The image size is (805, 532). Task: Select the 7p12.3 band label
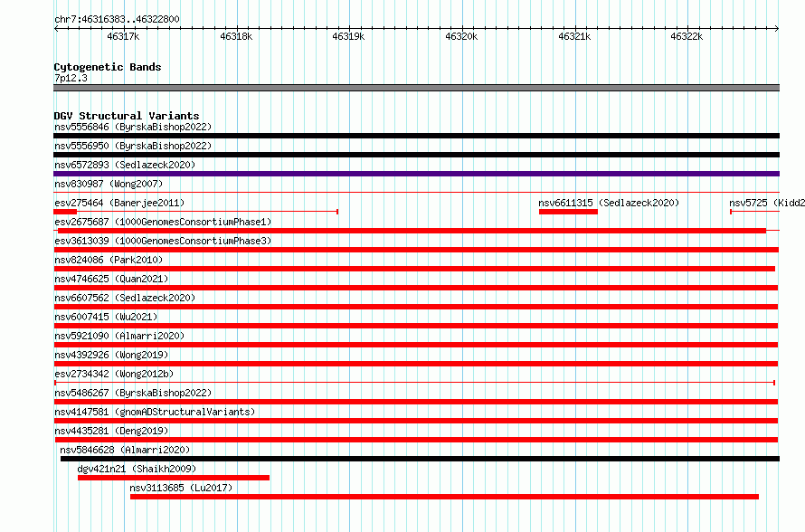71,78
